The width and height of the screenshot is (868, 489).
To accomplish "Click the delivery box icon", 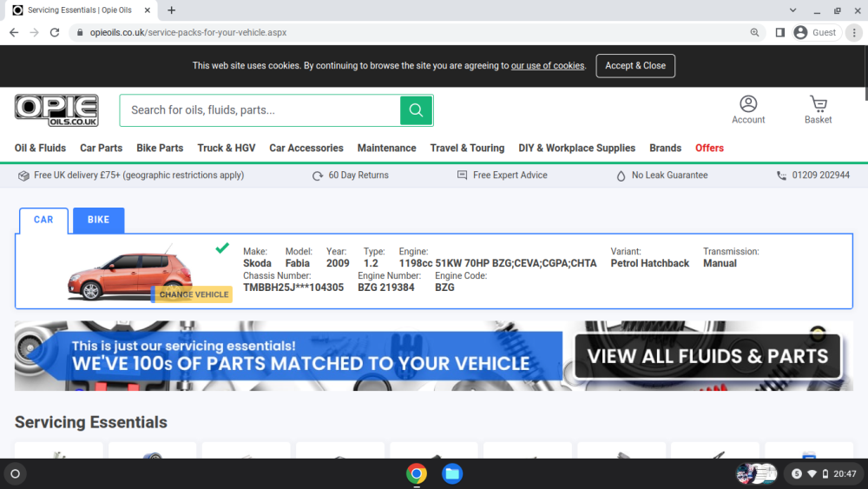I will (x=23, y=175).
